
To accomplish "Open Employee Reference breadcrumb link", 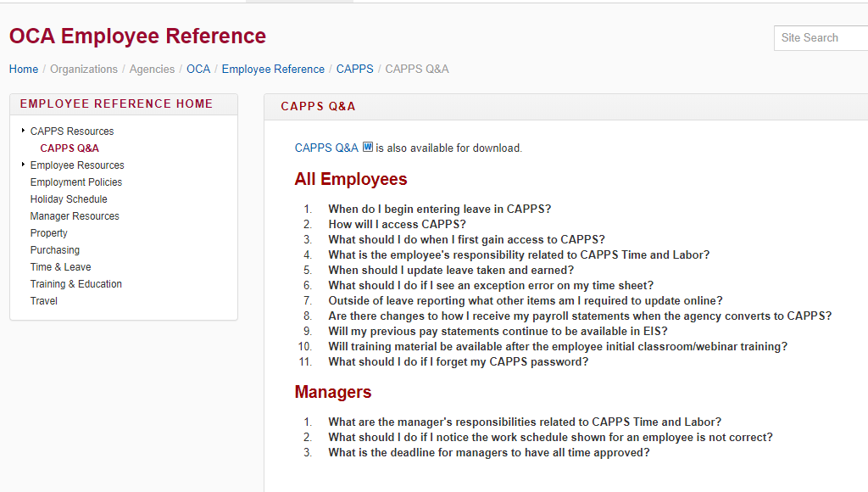I will click(x=273, y=70).
